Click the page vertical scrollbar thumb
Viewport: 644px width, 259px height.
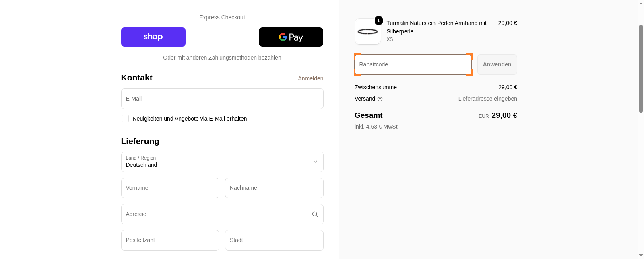[641, 68]
